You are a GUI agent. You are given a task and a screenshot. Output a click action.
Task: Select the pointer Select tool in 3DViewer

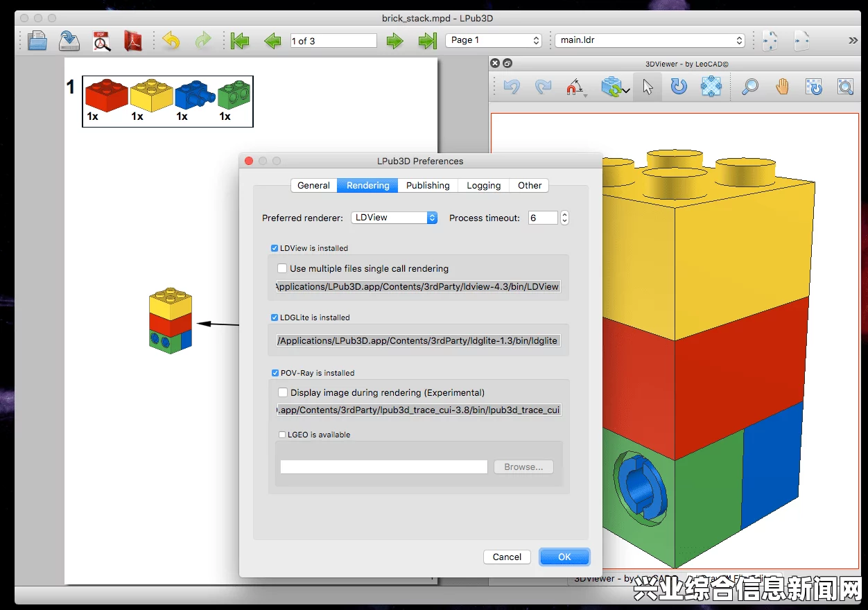648,87
